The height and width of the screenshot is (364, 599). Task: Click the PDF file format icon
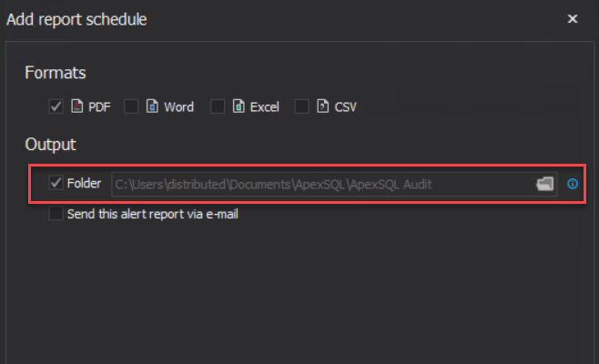coord(76,106)
